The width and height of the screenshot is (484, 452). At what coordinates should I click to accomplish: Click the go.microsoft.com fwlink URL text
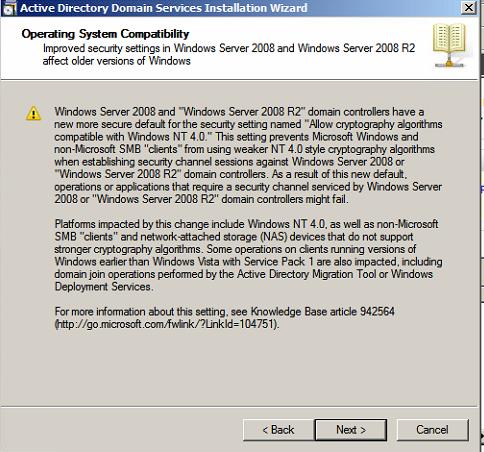(167, 324)
